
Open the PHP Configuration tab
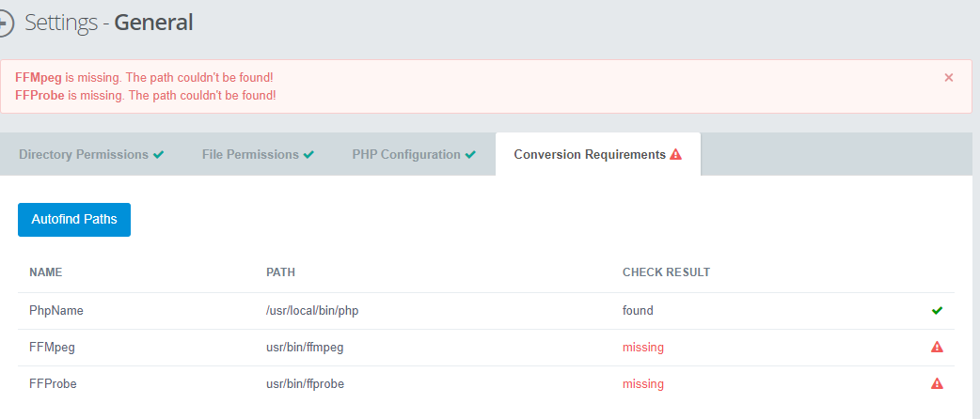[x=414, y=154]
